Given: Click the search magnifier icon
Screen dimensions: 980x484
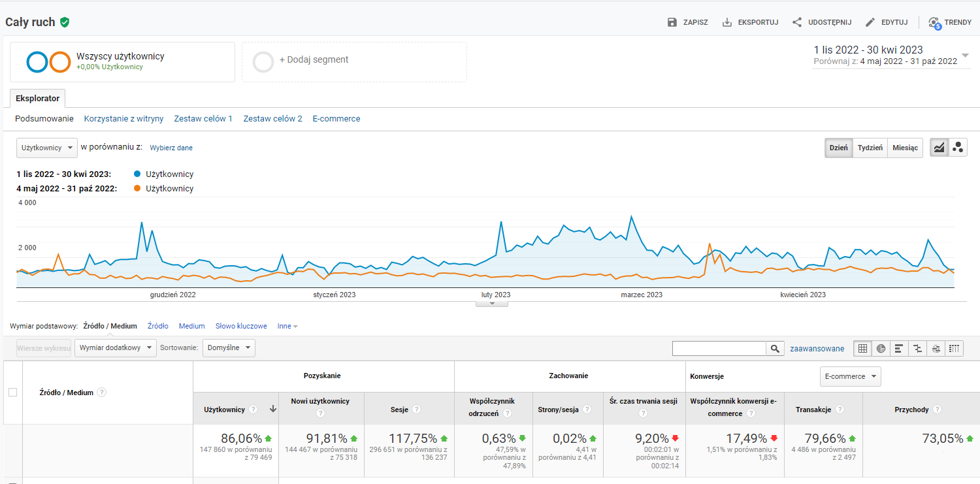Looking at the screenshot, I should coord(775,349).
